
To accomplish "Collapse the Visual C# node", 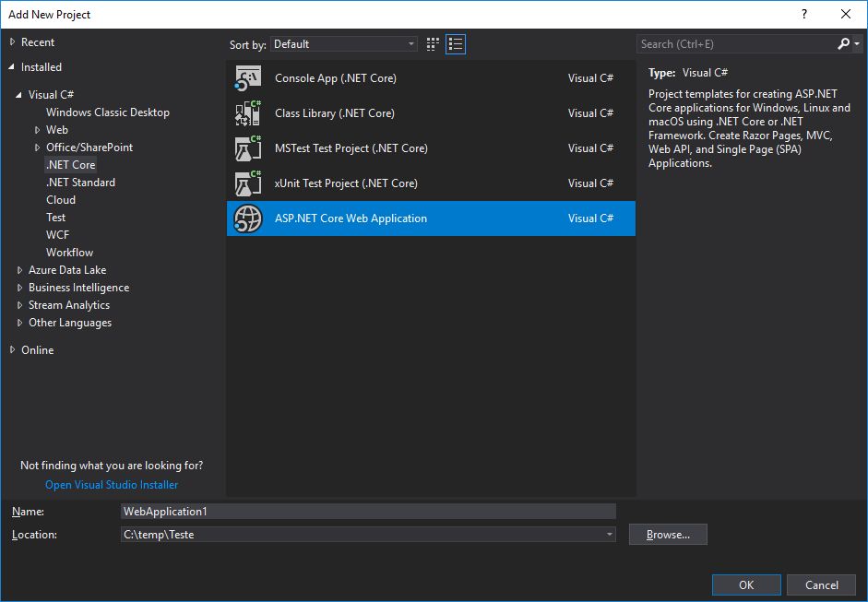I will point(18,95).
